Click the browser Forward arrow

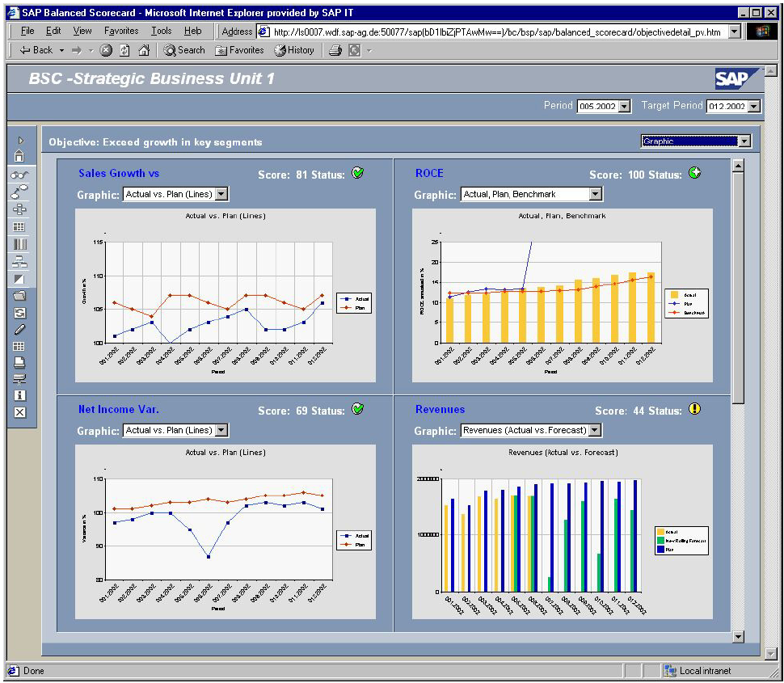click(77, 50)
